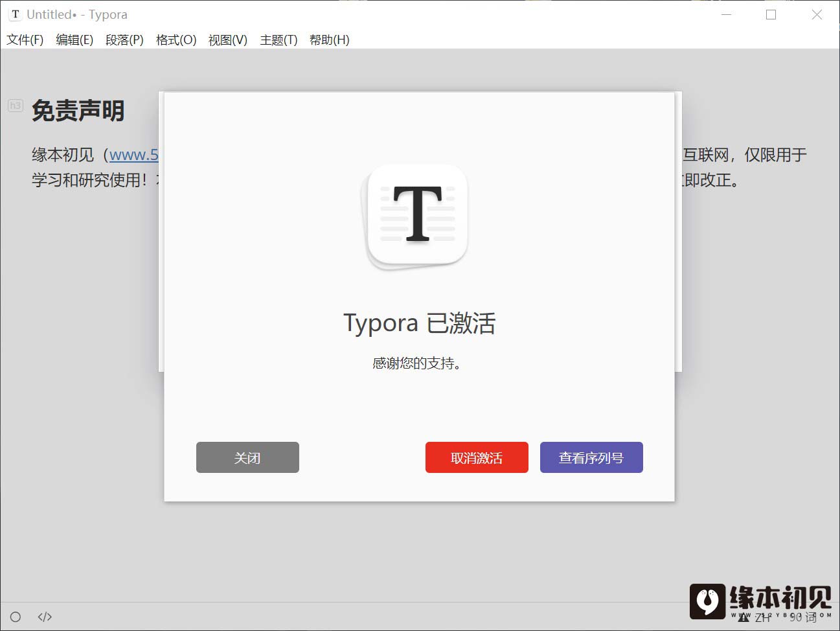Open the 段落(P) menu
This screenshot has height=631, width=840.
click(124, 40)
